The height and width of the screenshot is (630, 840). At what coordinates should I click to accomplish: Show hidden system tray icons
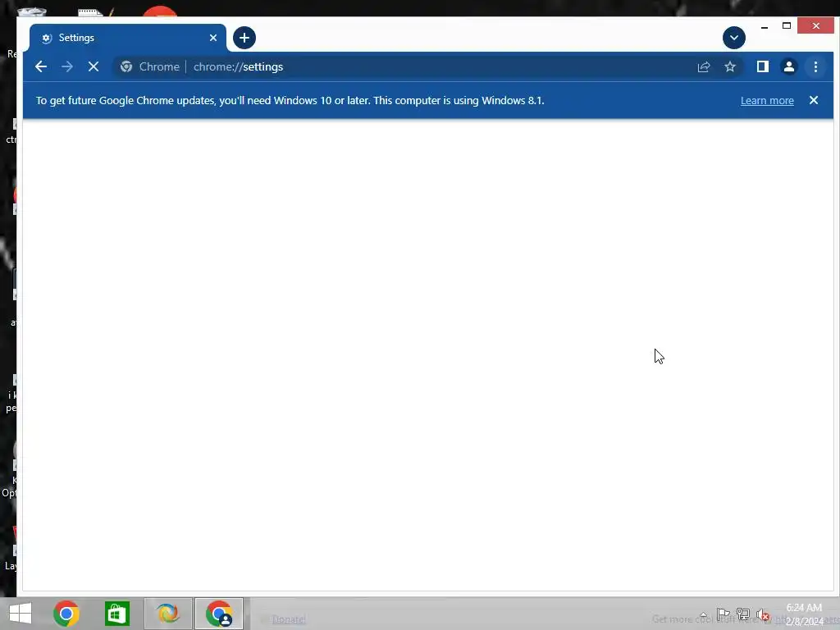point(703,615)
